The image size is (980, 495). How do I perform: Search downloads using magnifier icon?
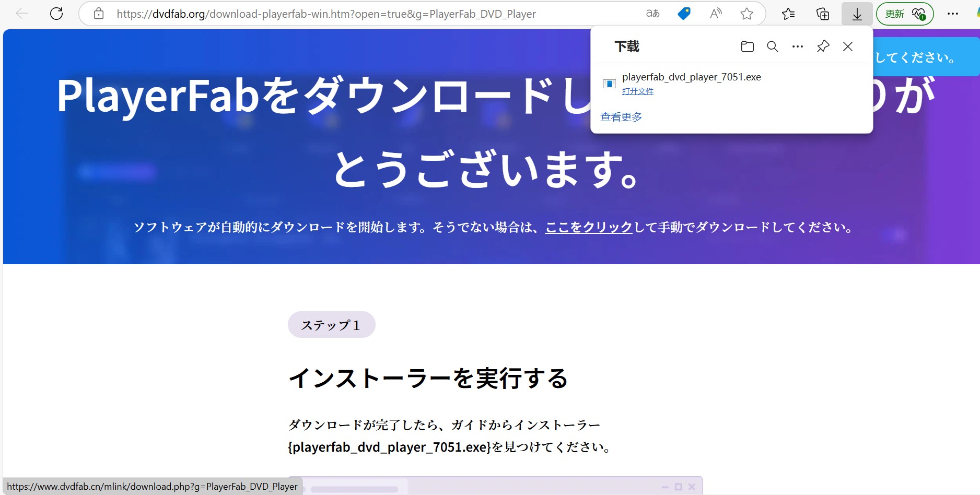[773, 46]
